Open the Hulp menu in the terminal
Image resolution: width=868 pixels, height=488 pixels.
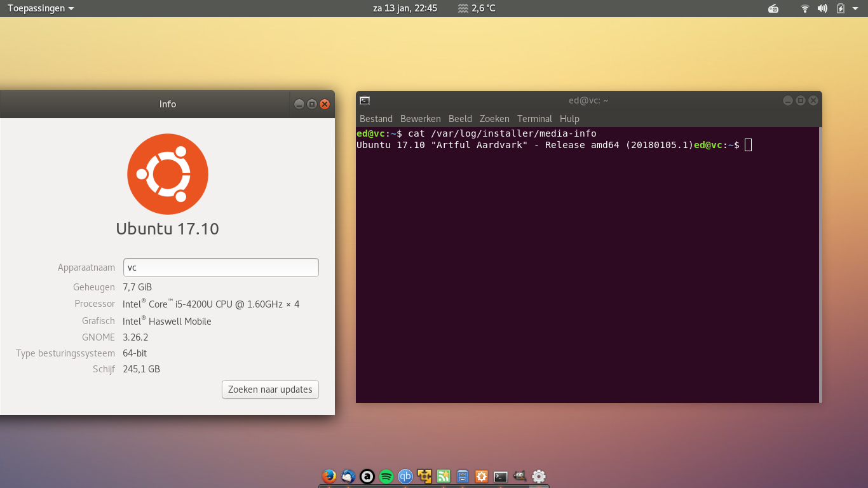coord(569,119)
